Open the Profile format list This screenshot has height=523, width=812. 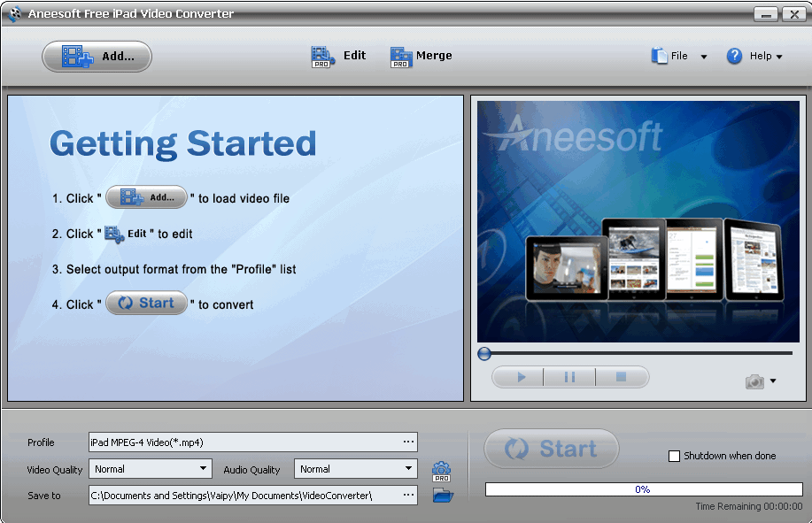coord(408,442)
